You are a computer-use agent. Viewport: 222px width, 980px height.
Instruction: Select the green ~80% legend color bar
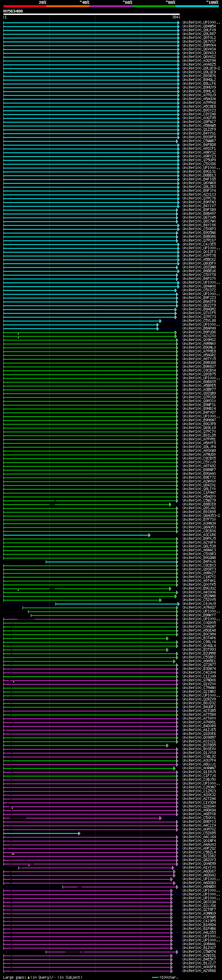point(154,6)
